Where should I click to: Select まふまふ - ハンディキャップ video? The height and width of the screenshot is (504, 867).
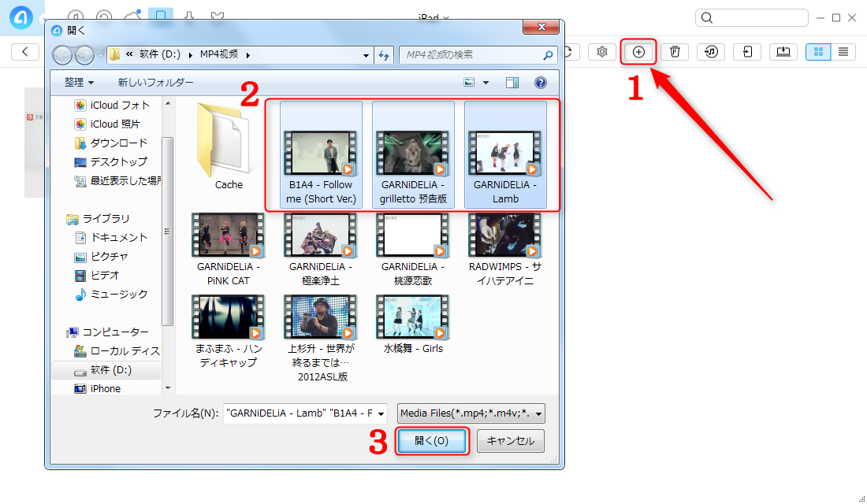click(x=229, y=332)
